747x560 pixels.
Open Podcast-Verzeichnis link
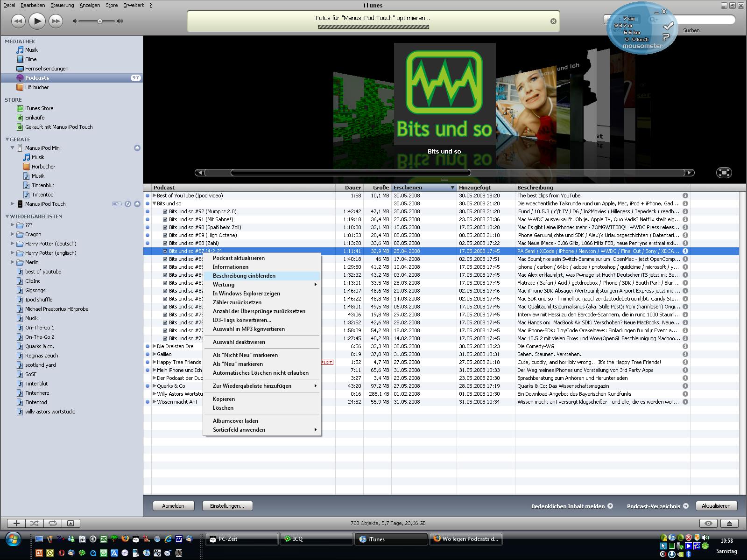(x=657, y=506)
